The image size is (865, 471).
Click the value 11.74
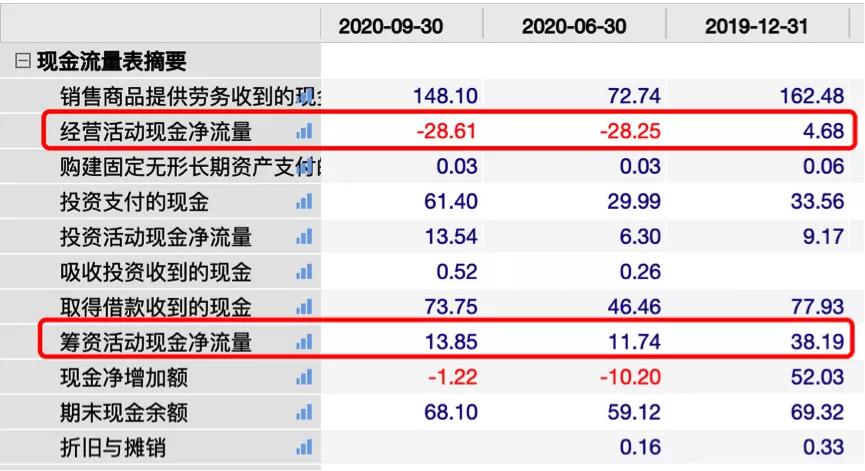tap(634, 342)
